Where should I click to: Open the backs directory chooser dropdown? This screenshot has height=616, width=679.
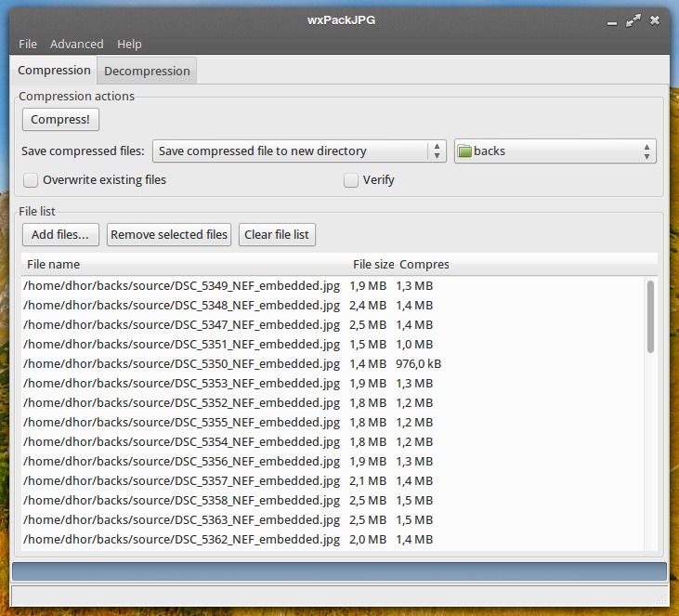click(x=555, y=151)
